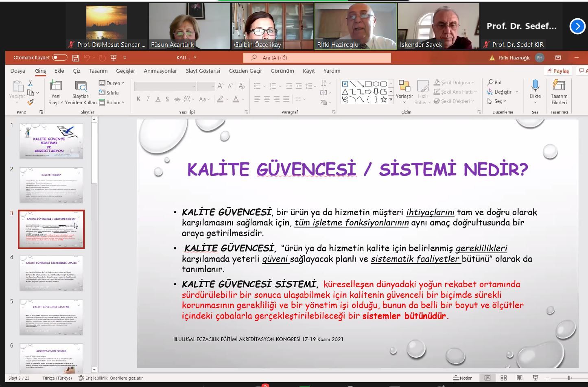Image resolution: width=588 pixels, height=387 pixels.
Task: Show next participants with blue arrow
Action: [577, 26]
